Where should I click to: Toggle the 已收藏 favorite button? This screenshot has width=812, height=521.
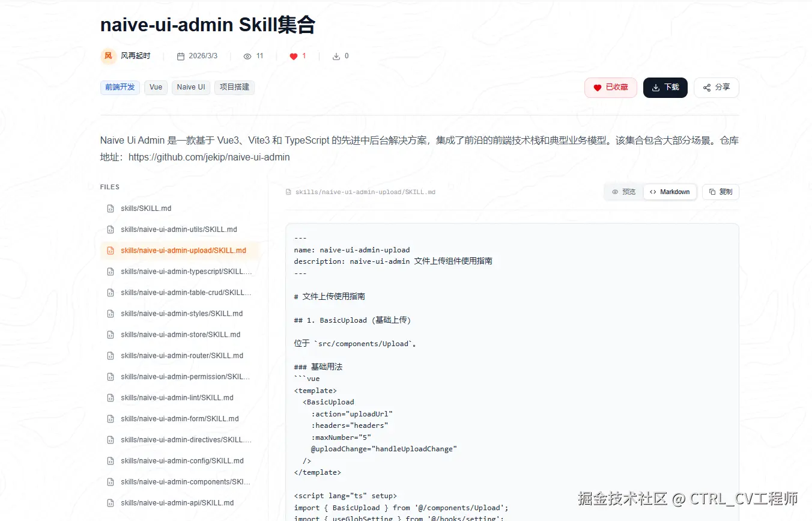pos(610,88)
